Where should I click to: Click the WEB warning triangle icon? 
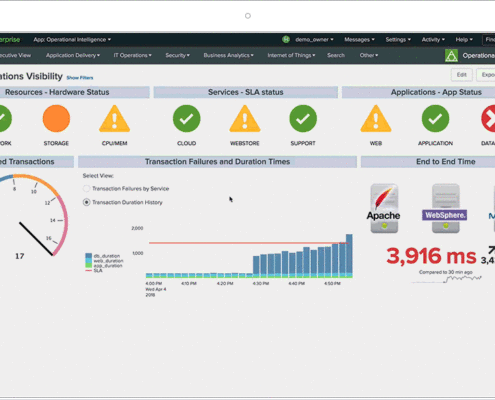click(x=376, y=119)
